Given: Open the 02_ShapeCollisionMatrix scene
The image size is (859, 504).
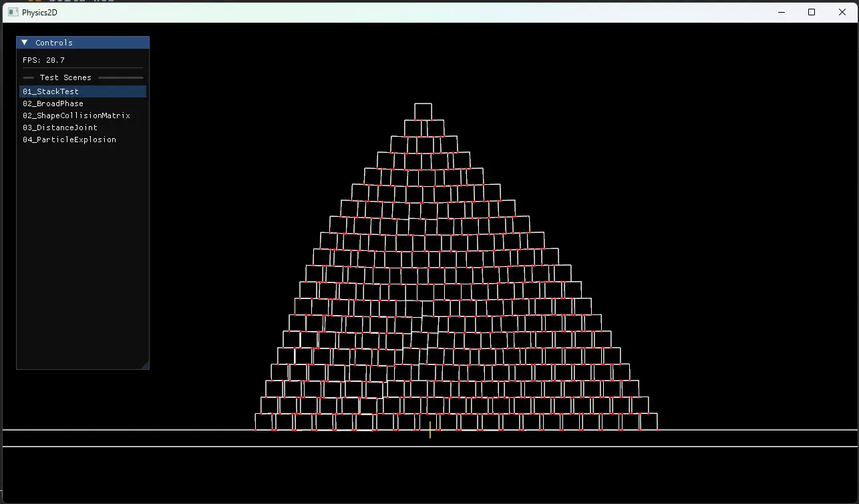Looking at the screenshot, I should (76, 115).
